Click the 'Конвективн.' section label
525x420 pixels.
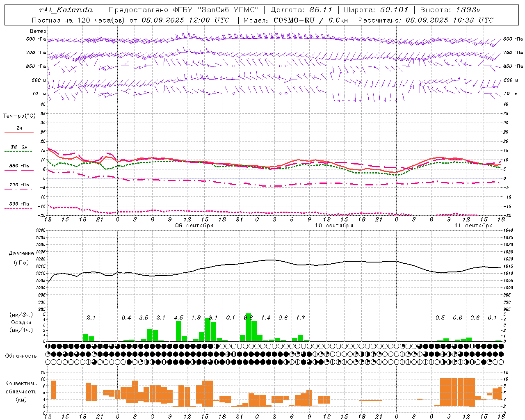(x=21, y=383)
